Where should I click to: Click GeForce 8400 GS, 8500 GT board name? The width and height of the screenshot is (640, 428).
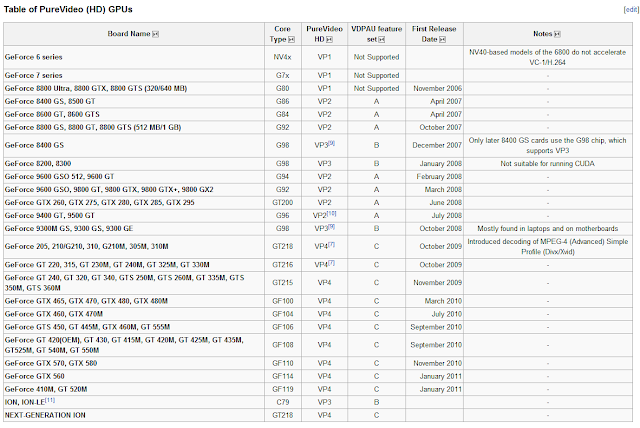pyautogui.click(x=50, y=102)
